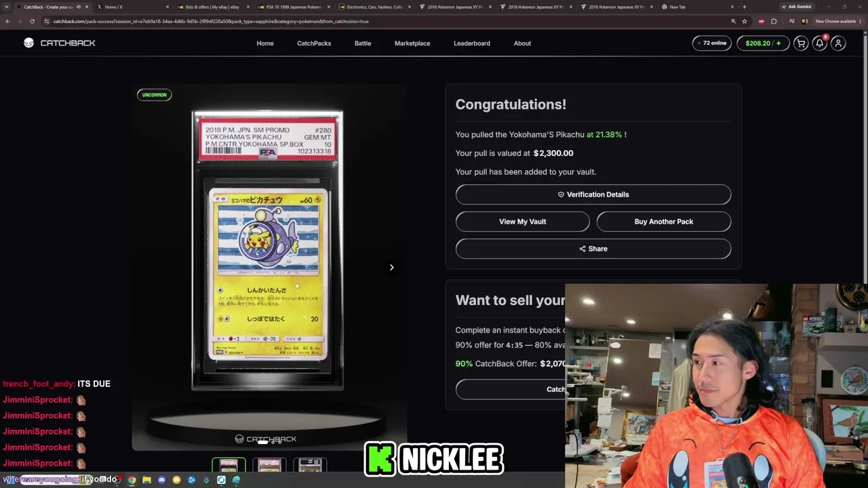Click the $2,300.00 pull value
Image resolution: width=868 pixels, height=488 pixels.
(x=553, y=153)
